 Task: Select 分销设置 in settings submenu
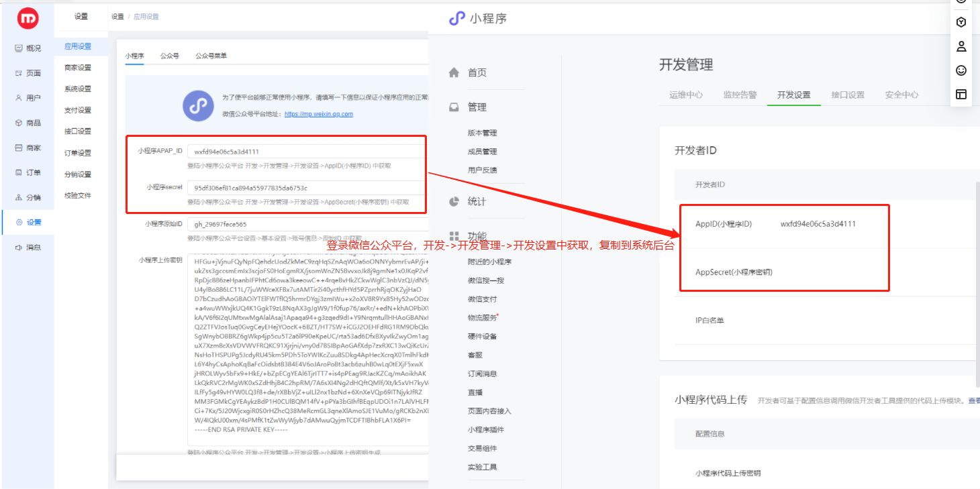point(78,174)
